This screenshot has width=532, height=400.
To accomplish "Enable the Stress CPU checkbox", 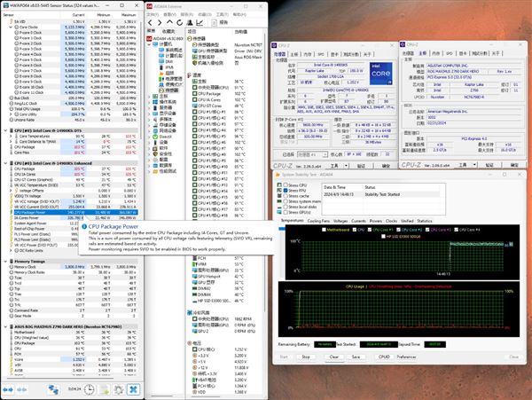I will pyautogui.click(x=286, y=185).
